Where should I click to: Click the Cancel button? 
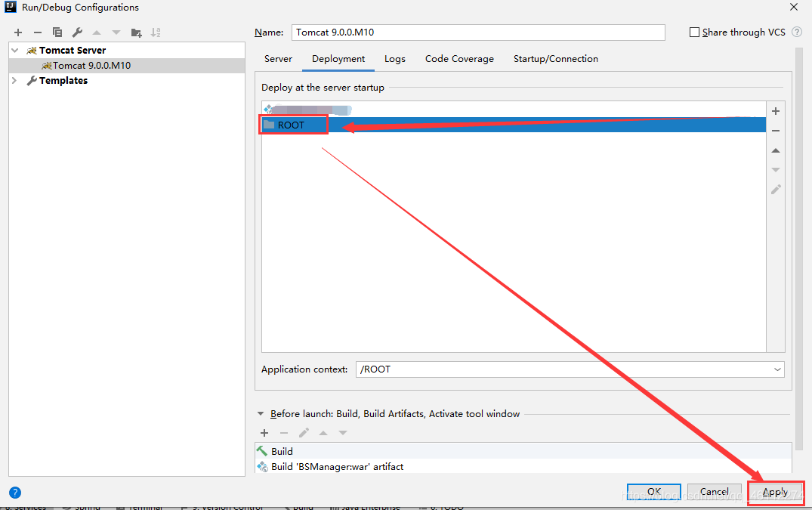pos(714,491)
